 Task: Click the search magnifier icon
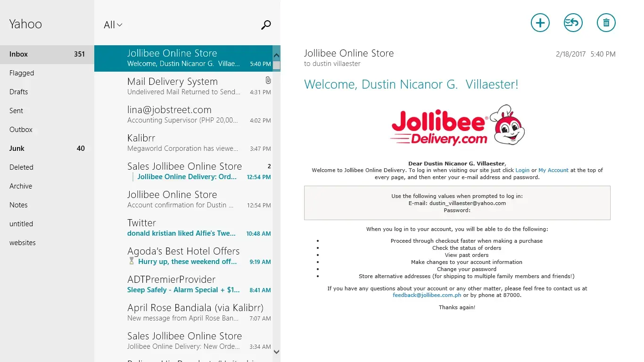click(x=266, y=25)
